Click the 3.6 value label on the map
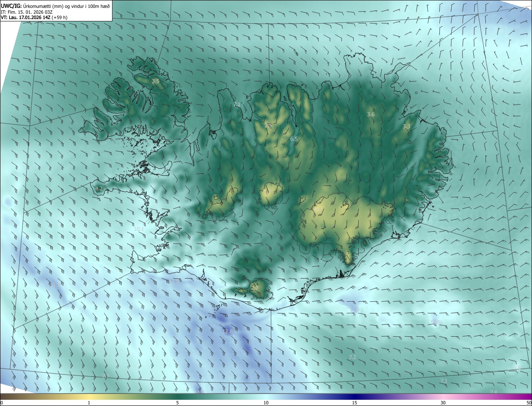 coord(371,114)
